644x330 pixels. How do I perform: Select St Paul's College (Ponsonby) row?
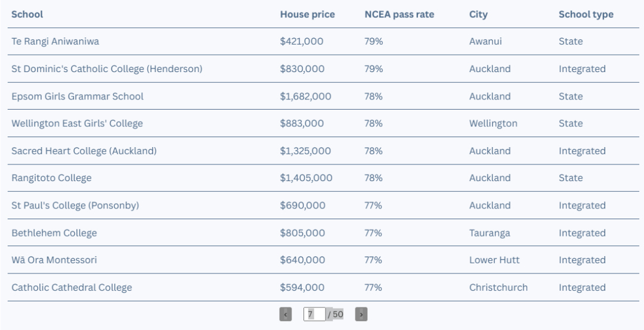(x=323, y=206)
